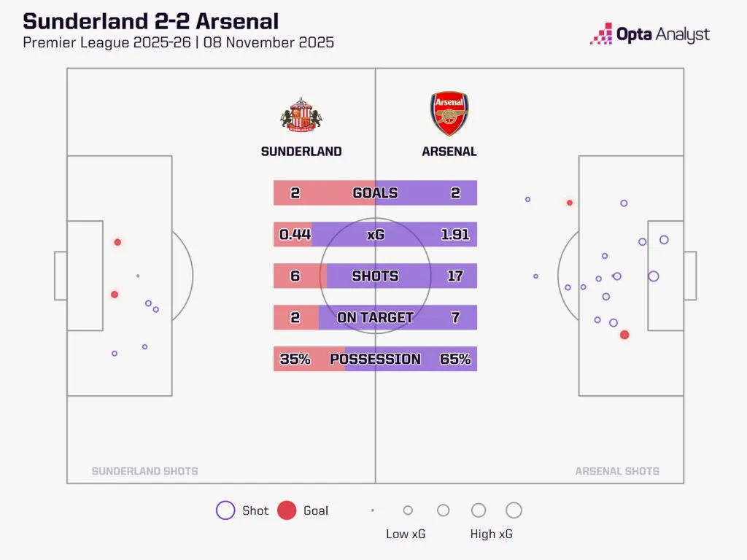Click the Arsenal club crest
This screenshot has height=560, width=747.
[449, 114]
